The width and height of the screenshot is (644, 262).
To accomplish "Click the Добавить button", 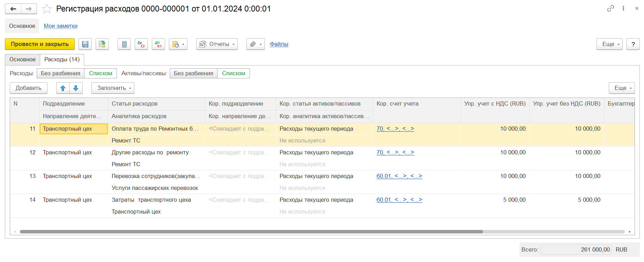I will click(29, 88).
